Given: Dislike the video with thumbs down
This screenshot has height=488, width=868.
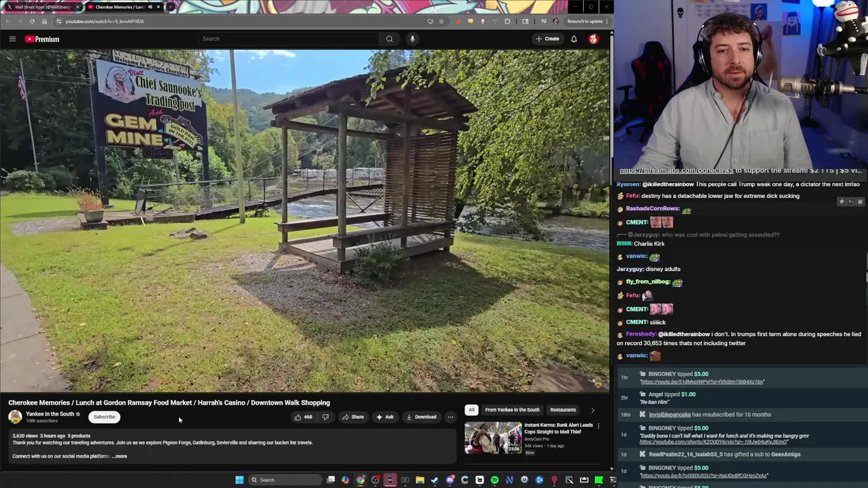Looking at the screenshot, I should 325,417.
